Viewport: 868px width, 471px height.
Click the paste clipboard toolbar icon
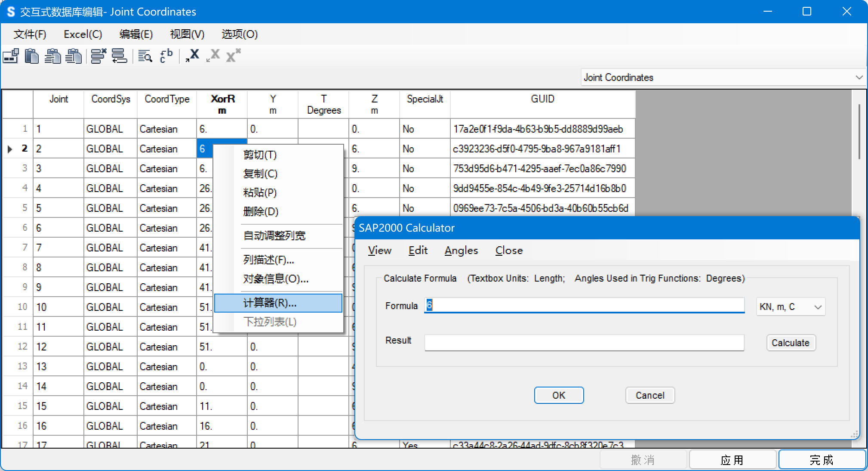(32, 56)
